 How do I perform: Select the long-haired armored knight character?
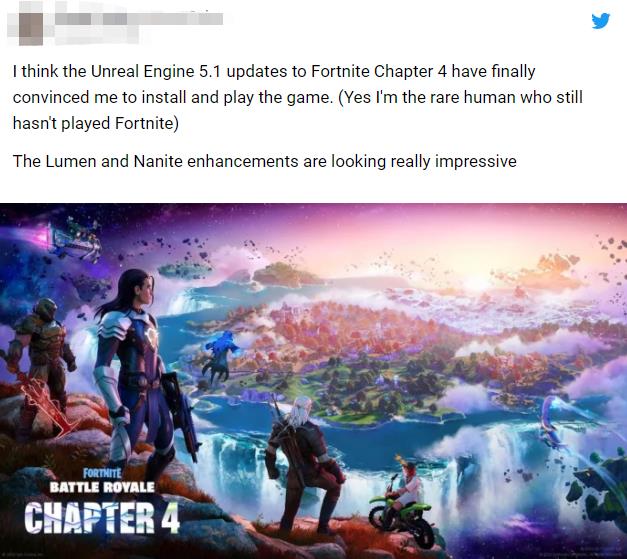(x=134, y=366)
